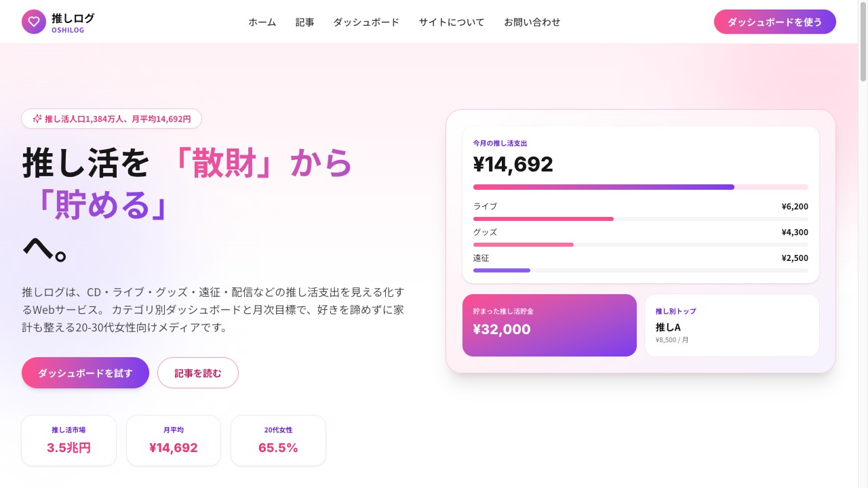Click the グッズ spending bar

point(640,245)
